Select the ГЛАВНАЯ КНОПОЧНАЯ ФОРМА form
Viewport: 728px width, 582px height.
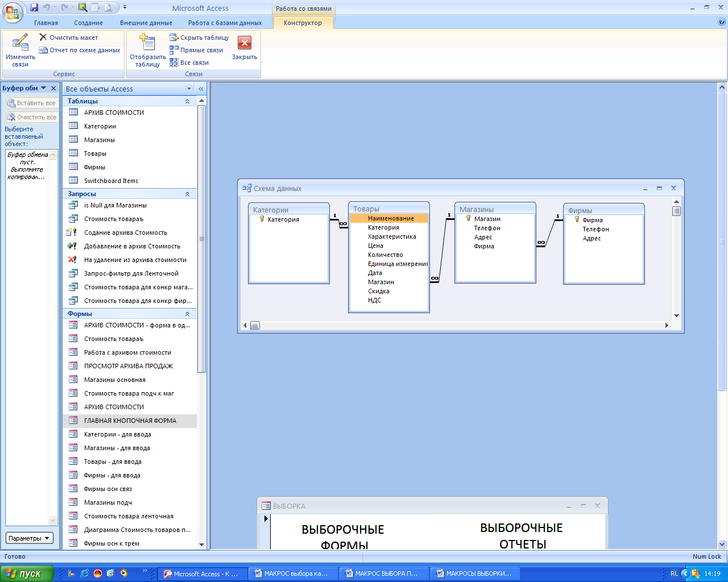(130, 421)
